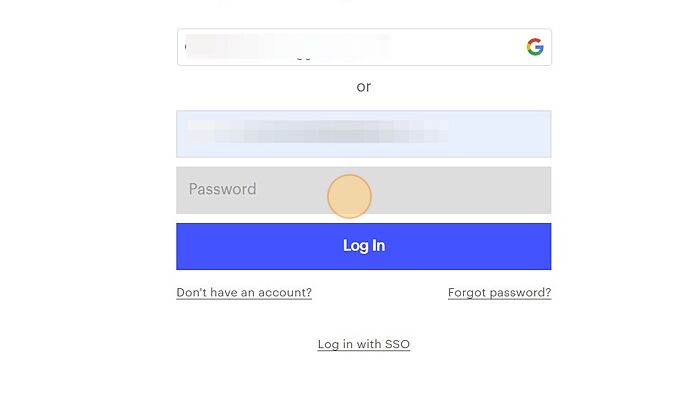The height and width of the screenshot is (394, 700).
Task: Tap the SSO login link below the form
Action: [364, 344]
